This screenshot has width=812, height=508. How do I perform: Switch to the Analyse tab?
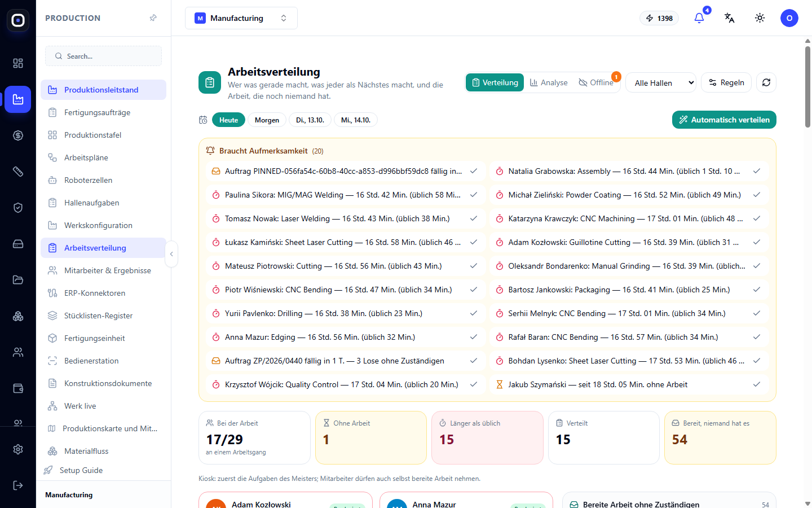coord(549,82)
